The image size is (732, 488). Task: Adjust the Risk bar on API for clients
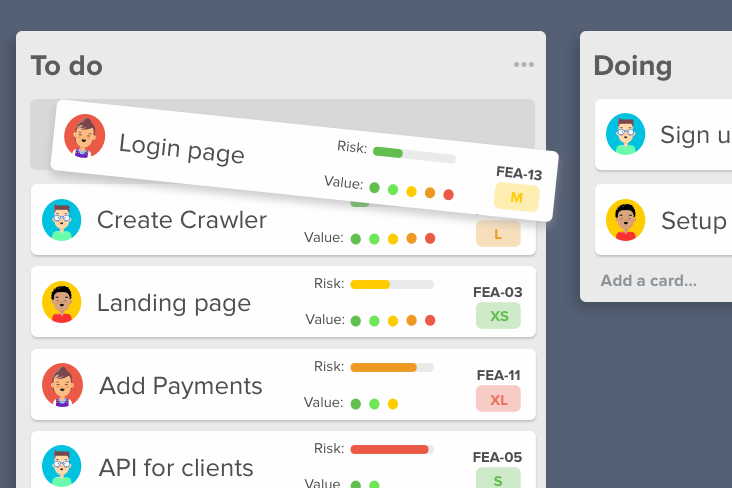coord(392,449)
